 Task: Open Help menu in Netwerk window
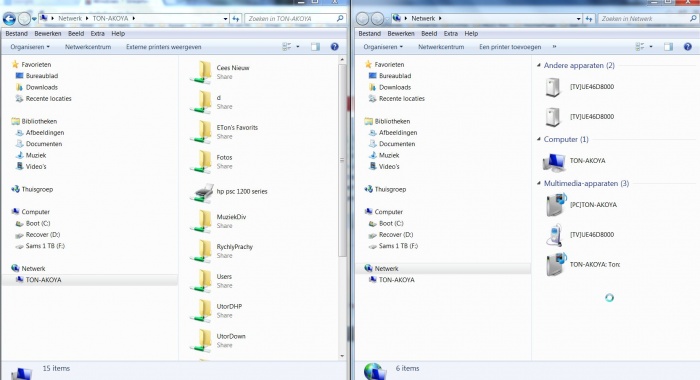point(471,33)
